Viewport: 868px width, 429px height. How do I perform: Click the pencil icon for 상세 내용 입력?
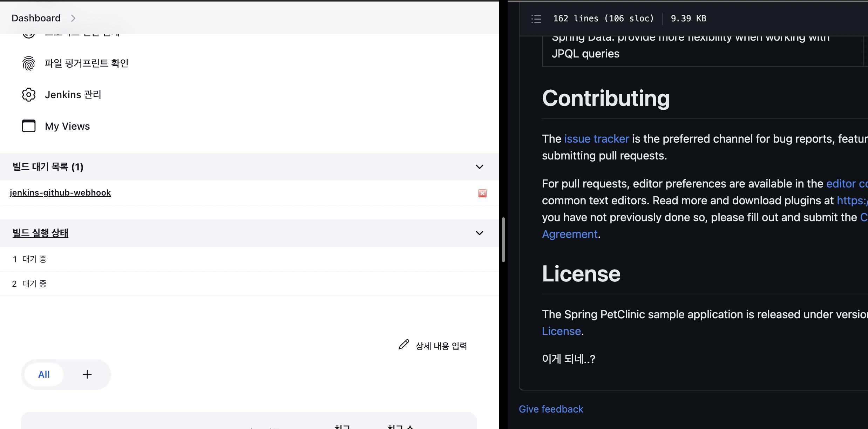click(404, 345)
